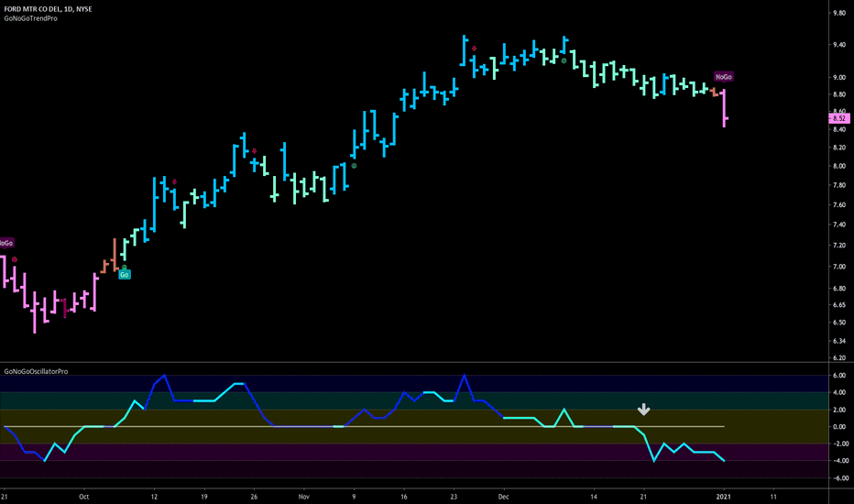Click the last pink price bar at 8.52

(725, 108)
